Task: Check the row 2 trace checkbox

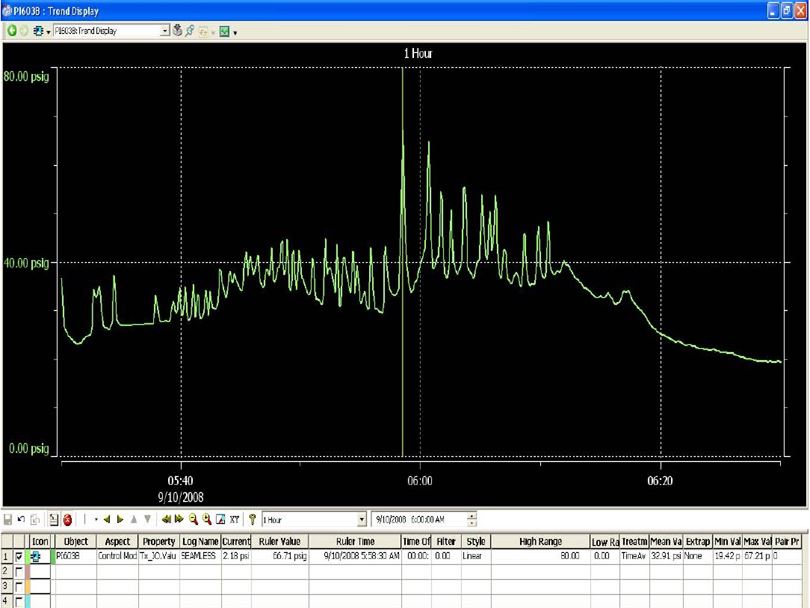Action: pos(19,569)
